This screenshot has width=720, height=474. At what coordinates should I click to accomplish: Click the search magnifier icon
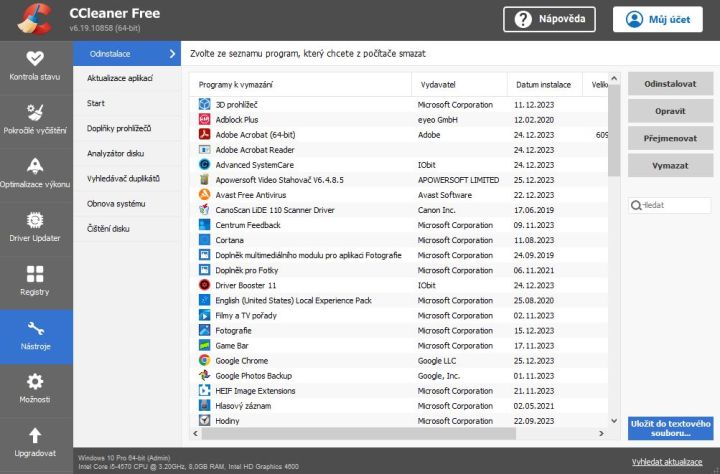(x=636, y=205)
